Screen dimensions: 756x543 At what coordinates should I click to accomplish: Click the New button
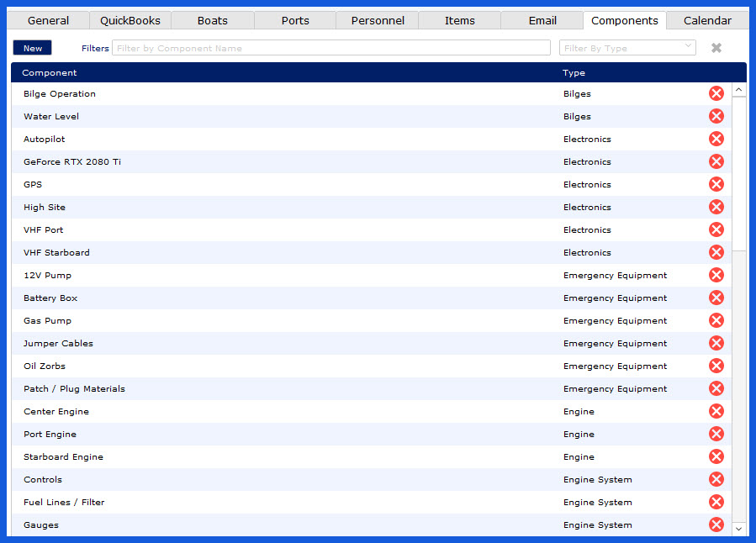[33, 48]
